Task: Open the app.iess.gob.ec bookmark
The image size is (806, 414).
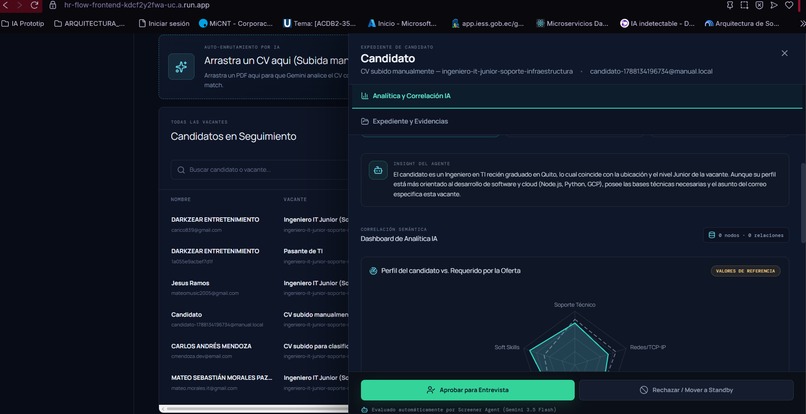Action: pos(488,24)
